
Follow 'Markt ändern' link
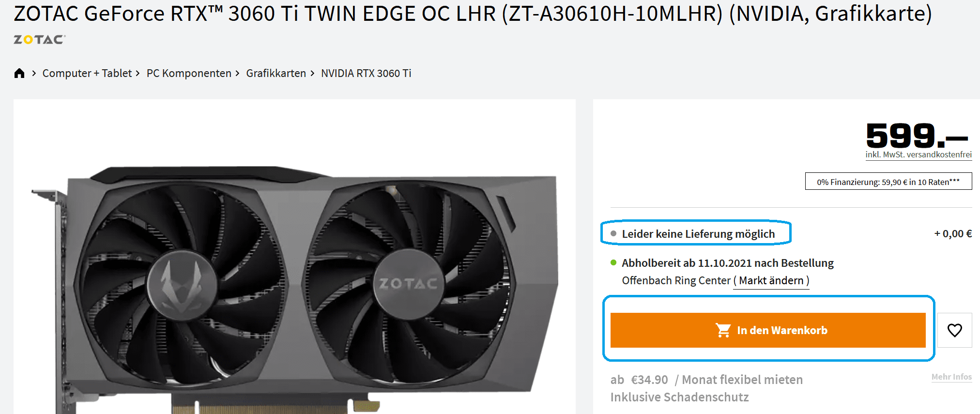771,281
